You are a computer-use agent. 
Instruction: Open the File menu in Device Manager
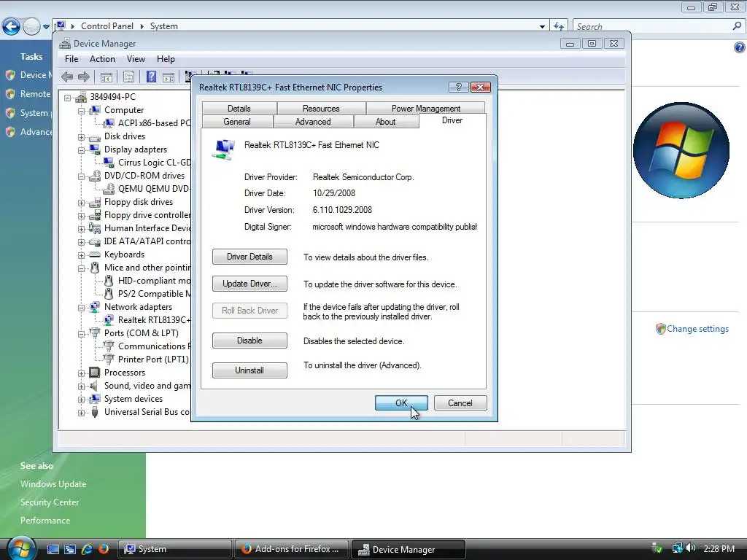[71, 59]
